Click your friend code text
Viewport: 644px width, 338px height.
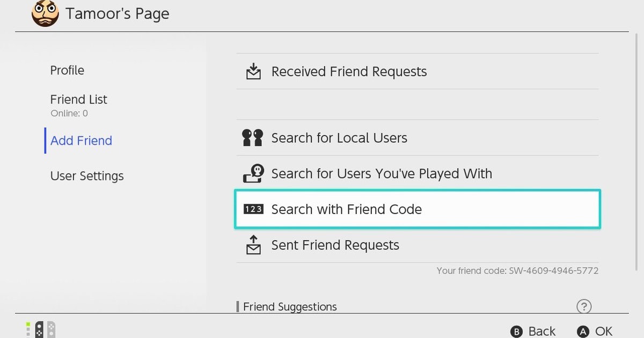pyautogui.click(x=517, y=271)
